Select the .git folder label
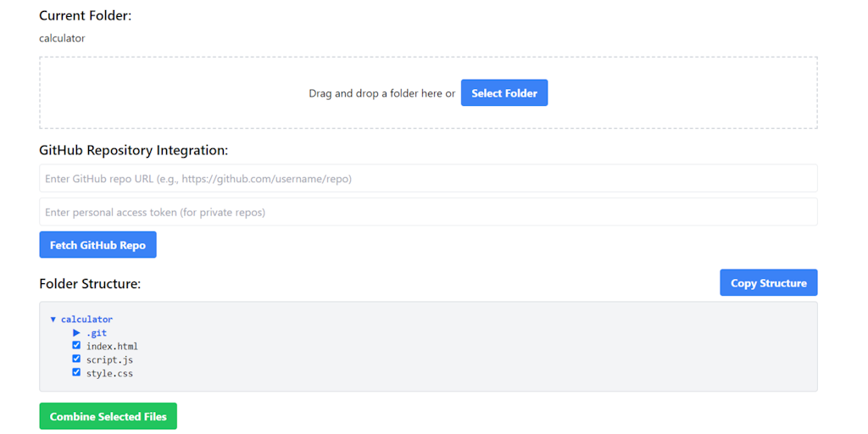Viewport: 868px width, 434px height. point(97,333)
